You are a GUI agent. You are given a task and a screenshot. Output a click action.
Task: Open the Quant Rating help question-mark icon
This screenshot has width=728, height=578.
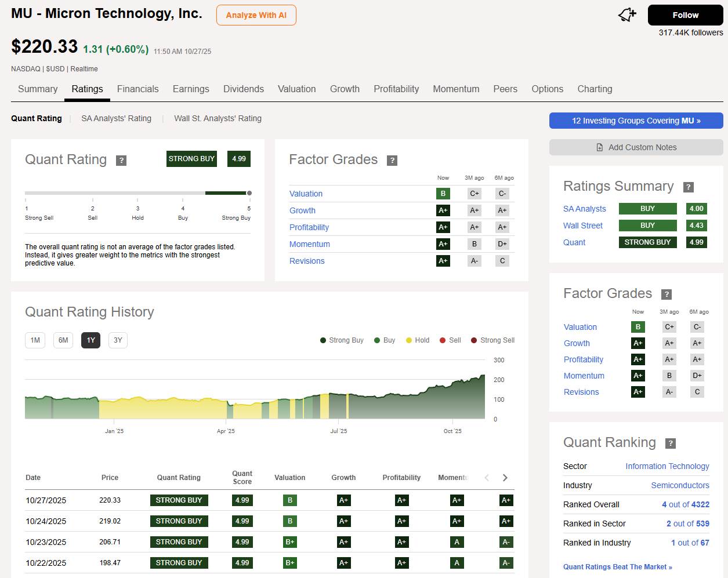[x=121, y=161]
